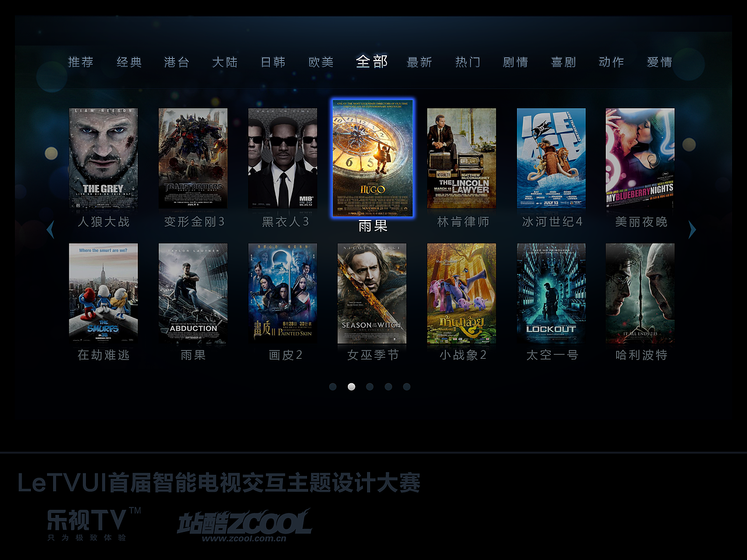Viewport: 747px width, 560px height.
Task: Open the Ice Age 冰河世纪4 poster
Action: 551,158
